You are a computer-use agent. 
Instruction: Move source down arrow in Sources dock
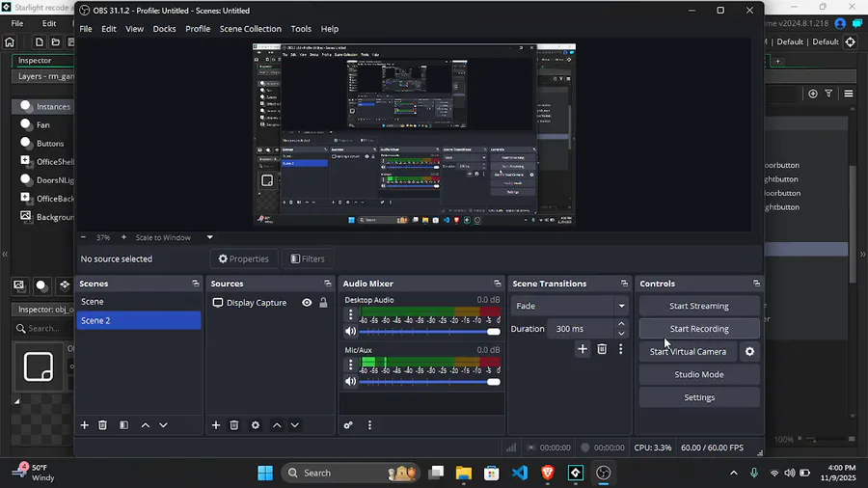pos(295,425)
